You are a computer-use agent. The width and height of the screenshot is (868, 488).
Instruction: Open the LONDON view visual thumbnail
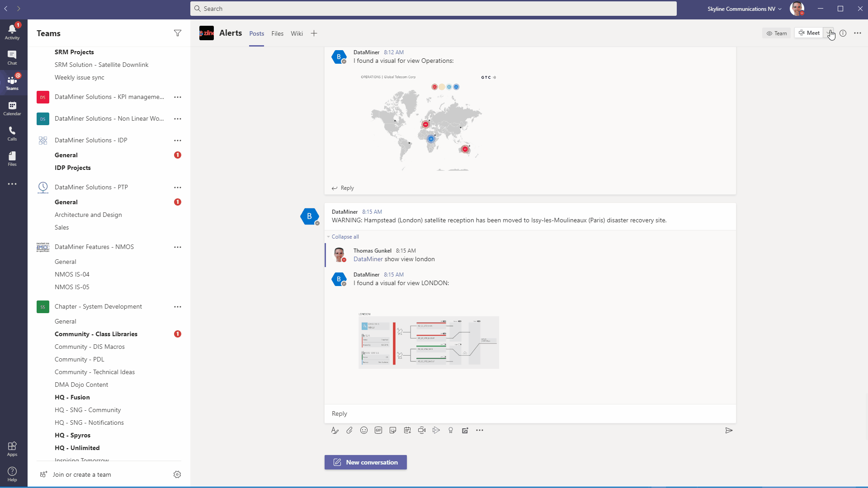pyautogui.click(x=429, y=340)
